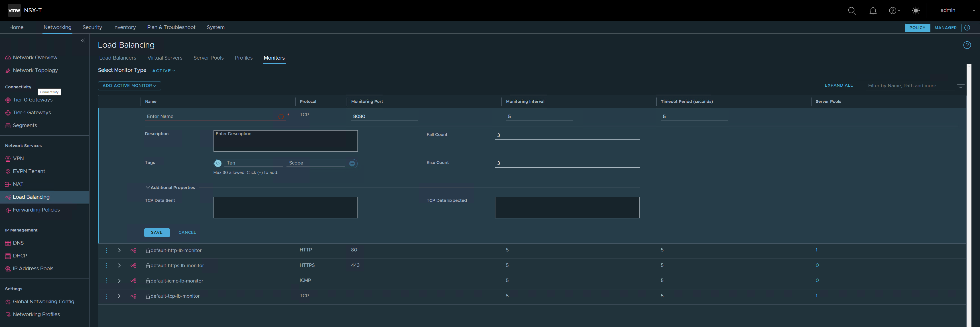Screen dimensions: 980x327
Task: Click the Enter Description textarea
Action: tap(285, 141)
